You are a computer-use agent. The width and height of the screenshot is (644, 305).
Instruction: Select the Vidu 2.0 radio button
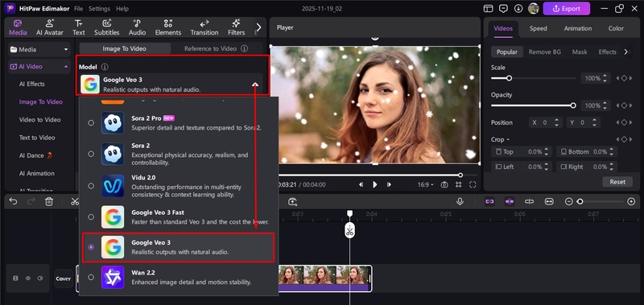click(91, 186)
